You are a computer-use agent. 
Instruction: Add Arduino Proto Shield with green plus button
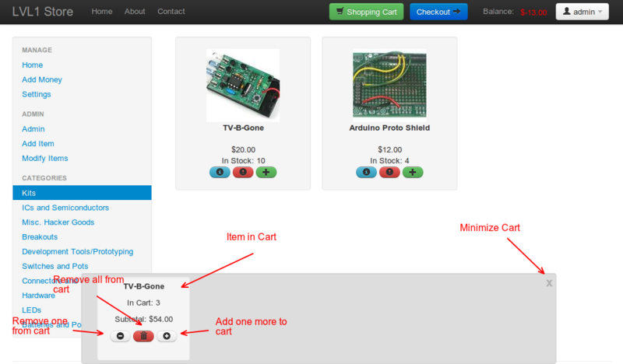coord(413,172)
